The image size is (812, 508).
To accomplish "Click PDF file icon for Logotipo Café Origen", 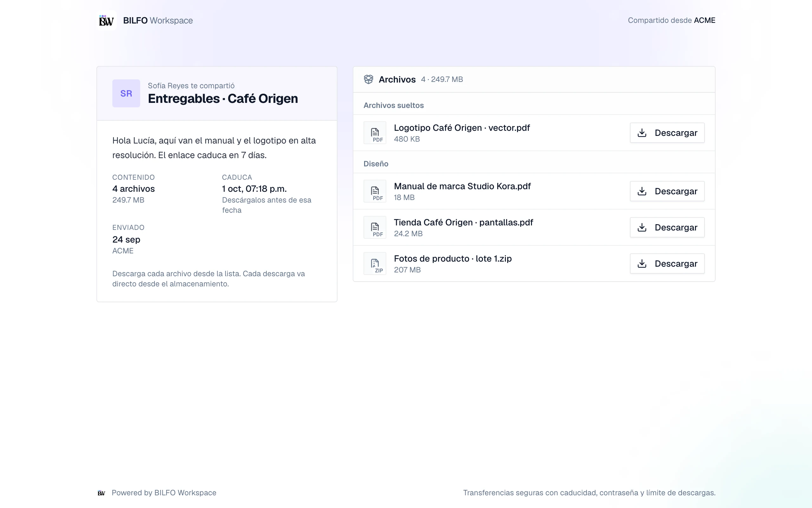I will pos(375,133).
